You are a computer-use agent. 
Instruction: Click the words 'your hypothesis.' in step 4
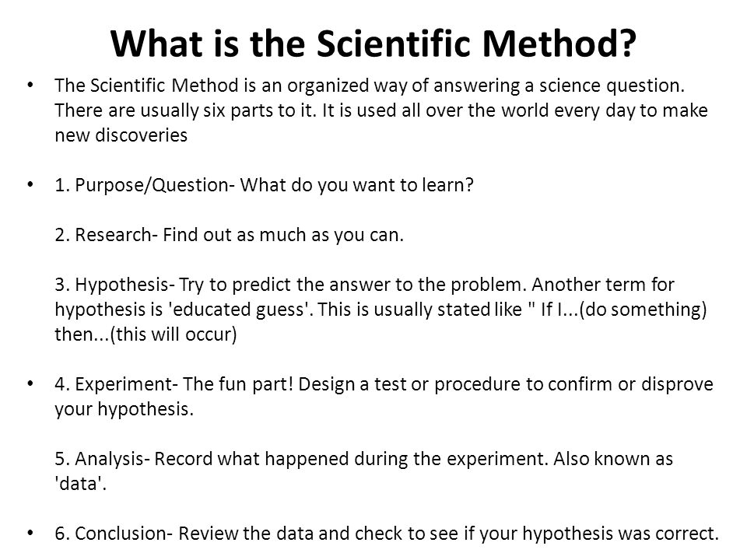[x=124, y=409]
